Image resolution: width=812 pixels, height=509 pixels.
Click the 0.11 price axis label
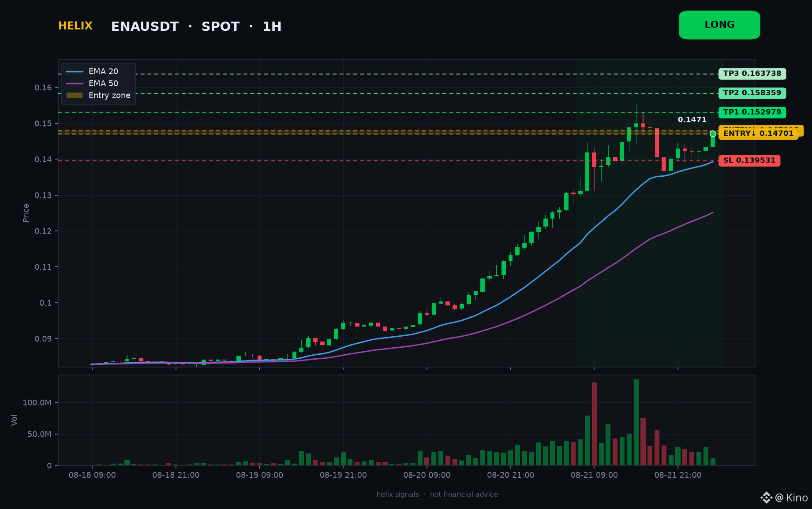point(43,267)
